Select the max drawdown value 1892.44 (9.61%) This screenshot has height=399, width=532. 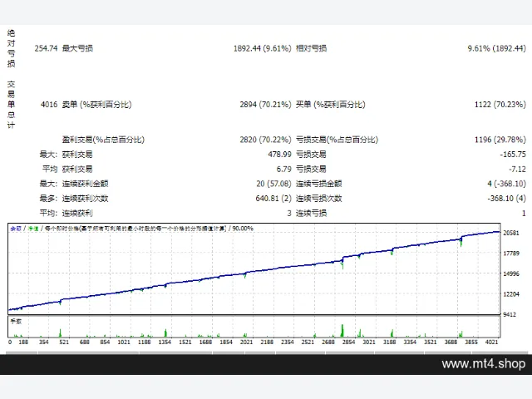(x=263, y=48)
